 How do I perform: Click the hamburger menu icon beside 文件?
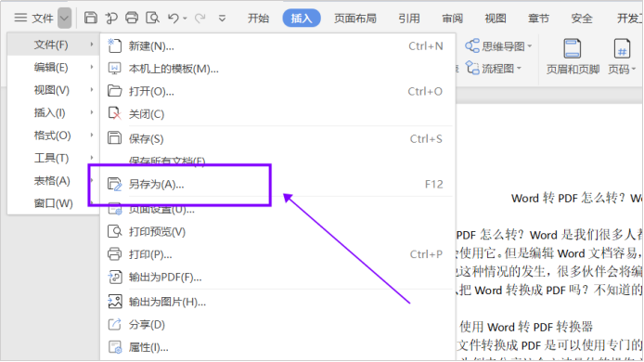tap(20, 18)
